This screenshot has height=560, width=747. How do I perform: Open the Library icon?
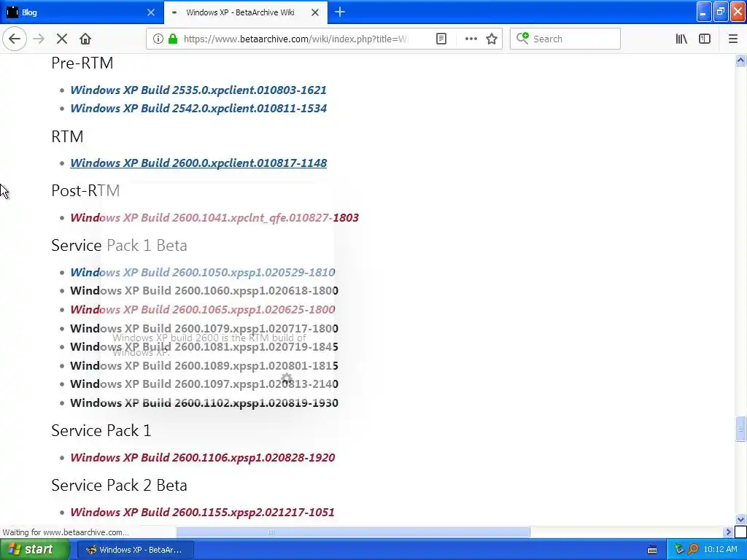coord(681,39)
